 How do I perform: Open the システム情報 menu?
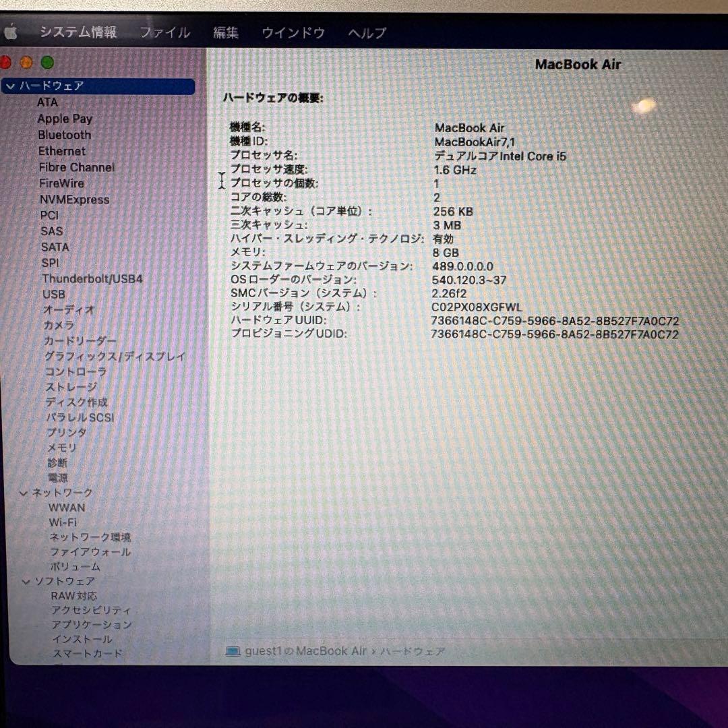(78, 31)
